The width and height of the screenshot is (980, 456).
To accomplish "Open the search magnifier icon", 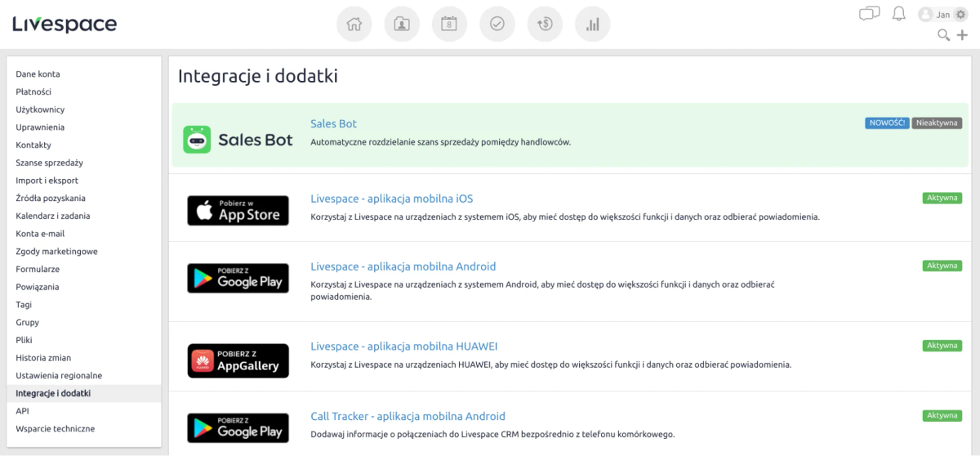I will tap(943, 34).
